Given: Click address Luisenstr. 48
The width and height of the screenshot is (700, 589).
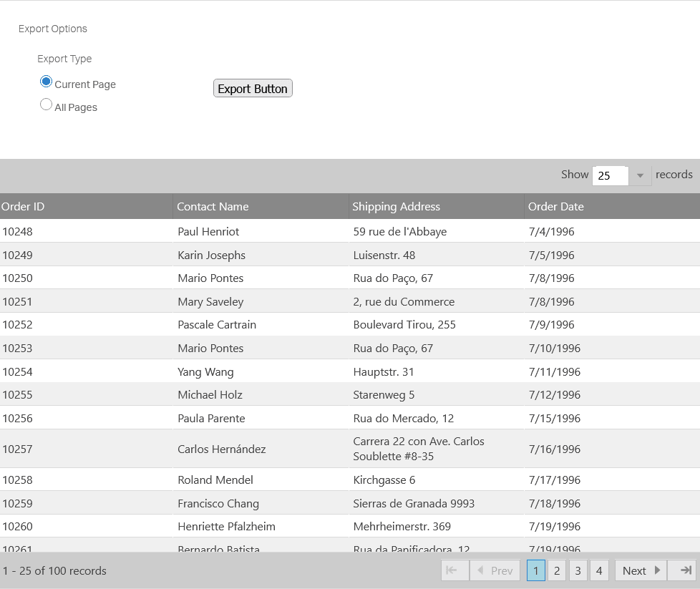Looking at the screenshot, I should click(384, 255).
